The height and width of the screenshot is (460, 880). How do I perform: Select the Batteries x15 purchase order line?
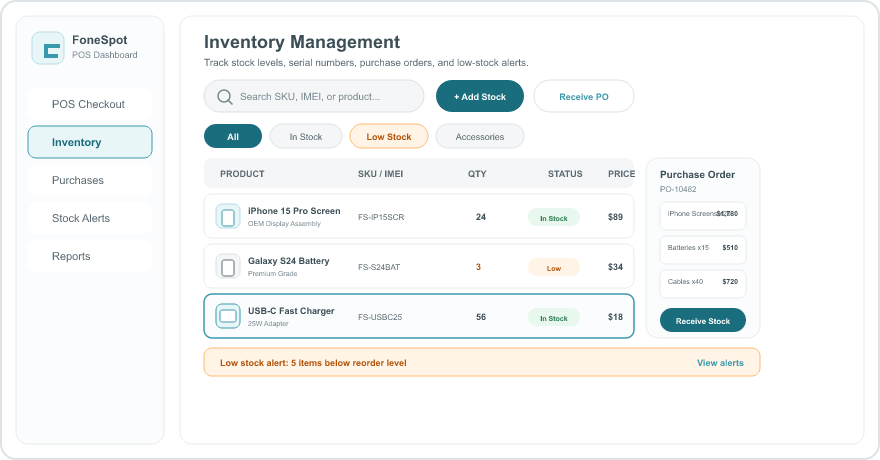click(x=703, y=250)
